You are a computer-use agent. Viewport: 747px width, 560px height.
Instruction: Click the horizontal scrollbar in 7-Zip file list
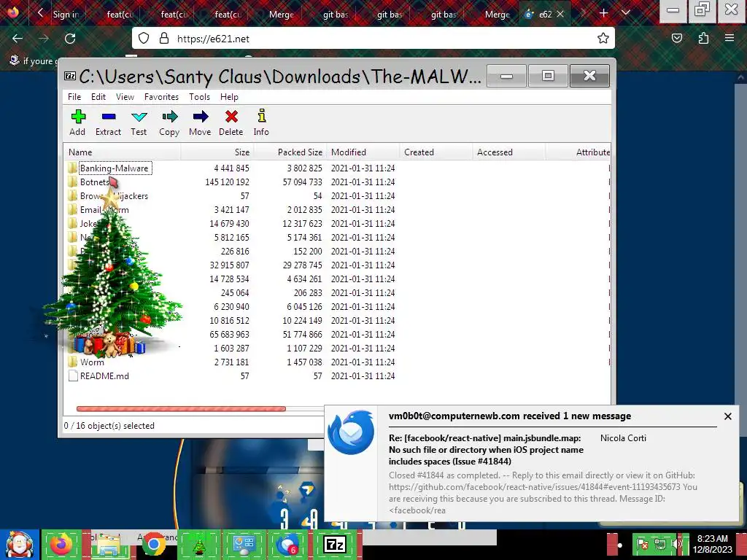[181, 408]
